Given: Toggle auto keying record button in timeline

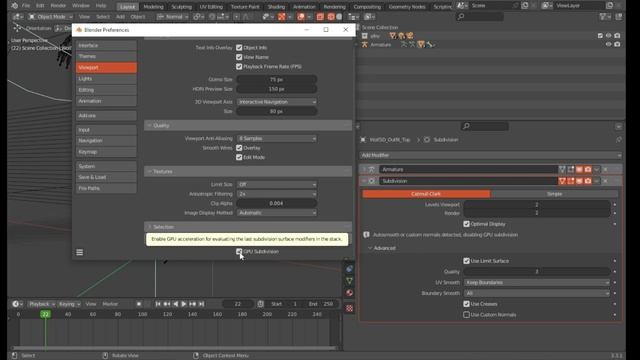Looking at the screenshot, I should (139, 304).
